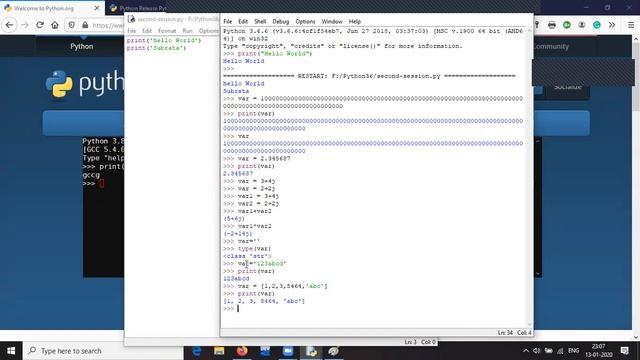This screenshot has width=640, height=360.
Task: Open the Help menu in IDLE Shell
Action: coord(355,21)
